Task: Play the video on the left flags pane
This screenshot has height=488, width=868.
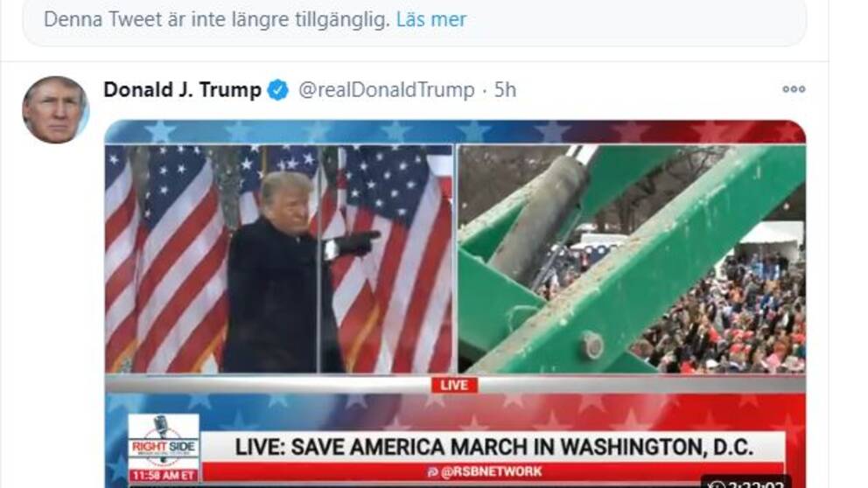Action: (x=279, y=259)
